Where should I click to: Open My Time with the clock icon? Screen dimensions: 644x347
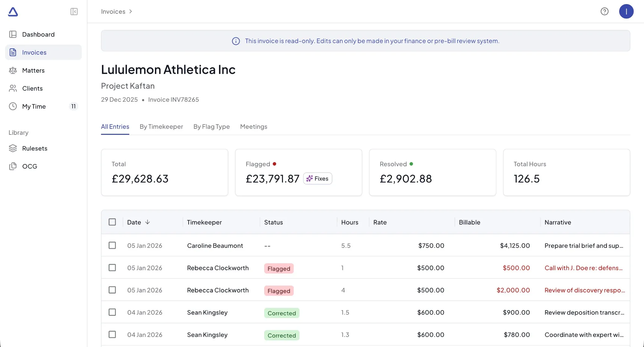[x=12, y=106]
